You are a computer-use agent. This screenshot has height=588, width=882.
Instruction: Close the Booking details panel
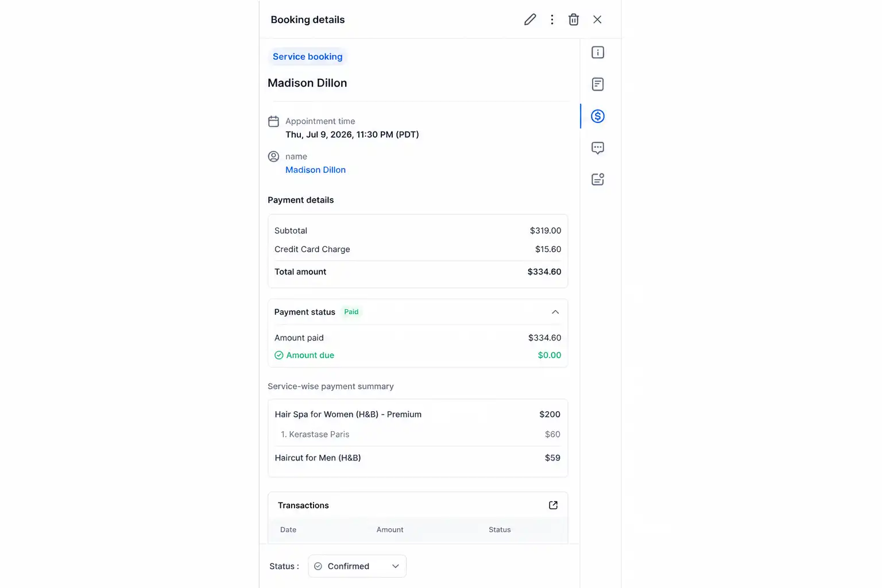(597, 20)
